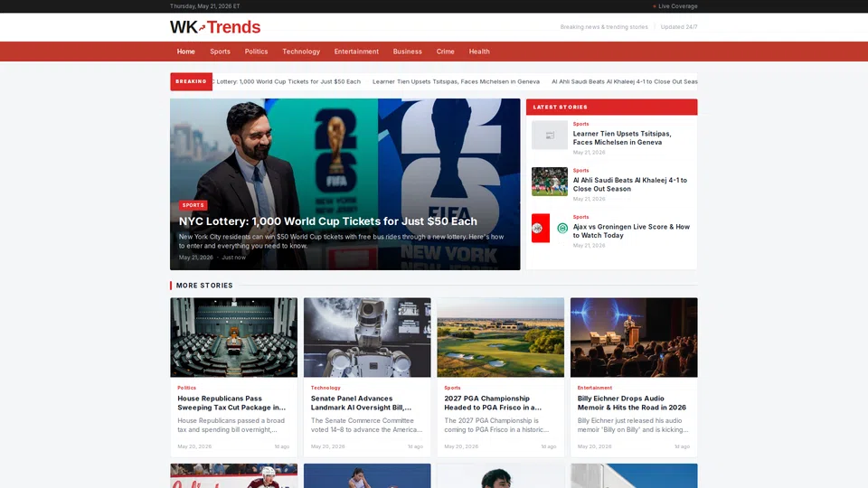This screenshot has width=868, height=488.
Task: Click the golf course photo thumbnail
Action: [500, 337]
